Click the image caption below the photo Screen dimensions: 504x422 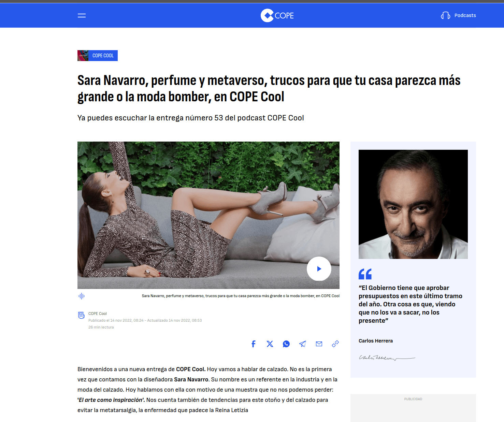[x=241, y=296]
